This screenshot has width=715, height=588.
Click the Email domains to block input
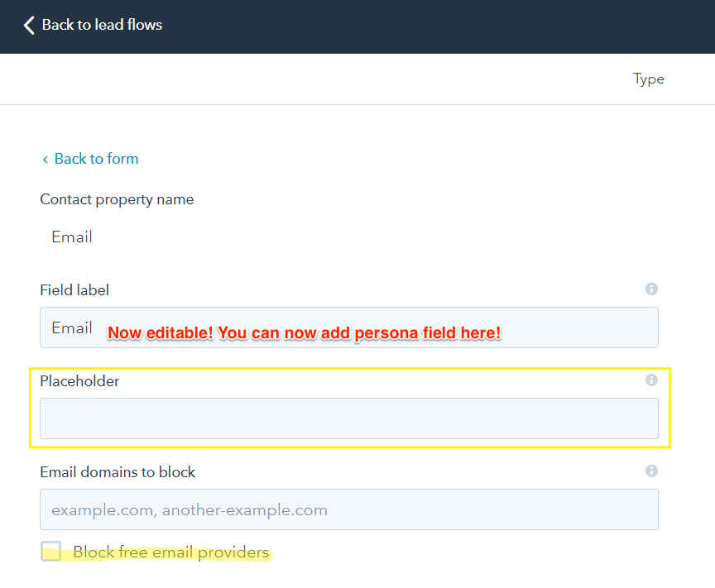pos(348,509)
